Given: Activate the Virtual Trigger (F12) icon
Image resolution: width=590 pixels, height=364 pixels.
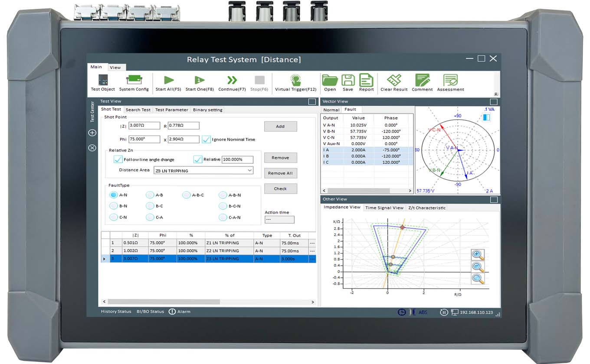Looking at the screenshot, I should [296, 80].
